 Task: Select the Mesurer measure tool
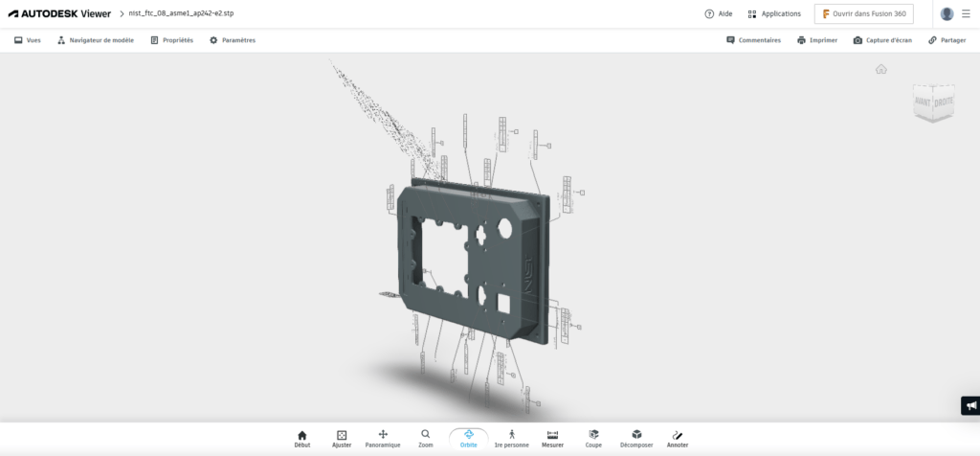(552, 439)
